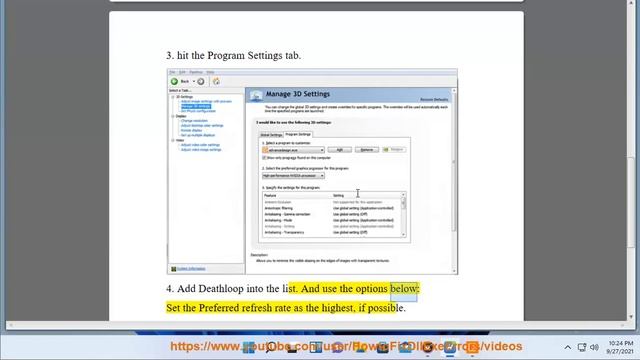The height and width of the screenshot is (360, 640).
Task: Open the orange app icon on taskbar
Action: pos(472,347)
